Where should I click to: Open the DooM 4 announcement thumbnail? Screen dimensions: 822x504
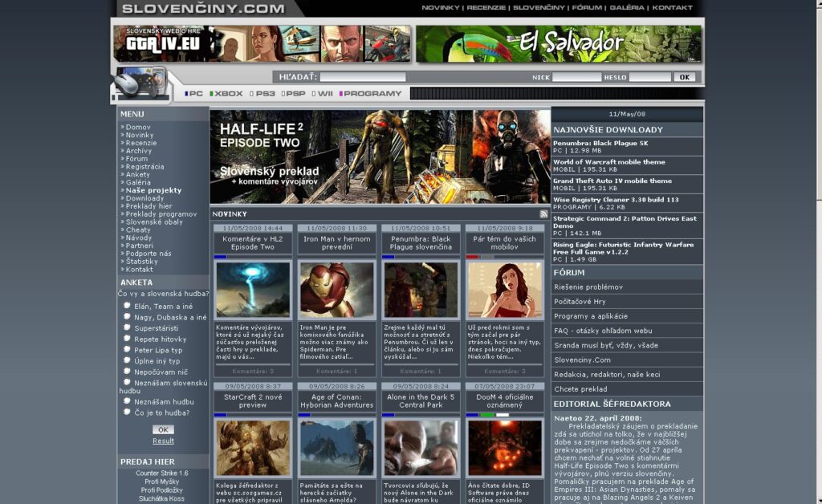click(x=504, y=448)
